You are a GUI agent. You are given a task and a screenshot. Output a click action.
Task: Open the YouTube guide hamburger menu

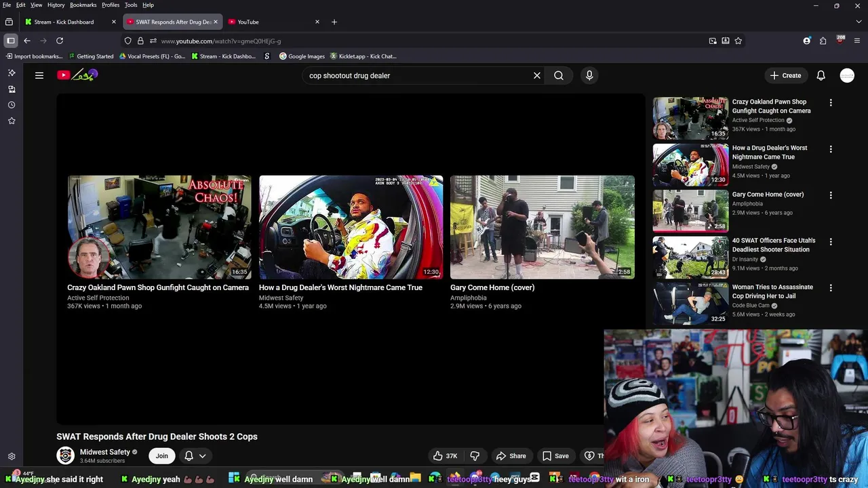click(39, 75)
